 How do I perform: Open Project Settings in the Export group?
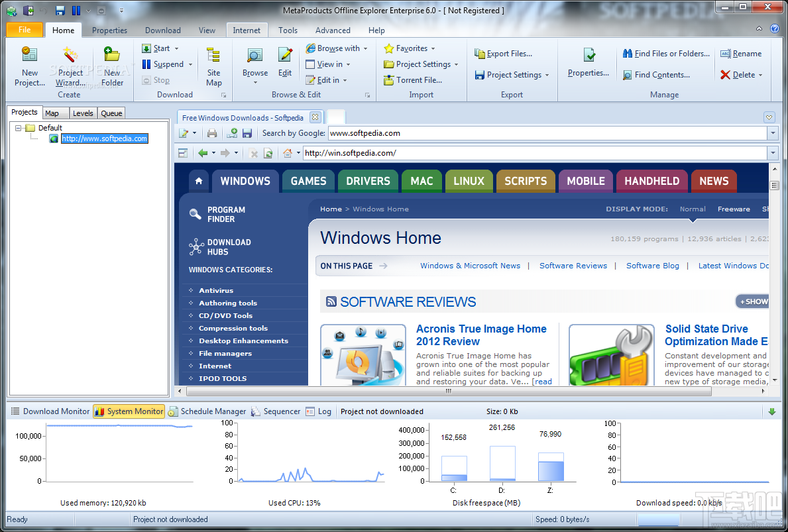click(512, 75)
